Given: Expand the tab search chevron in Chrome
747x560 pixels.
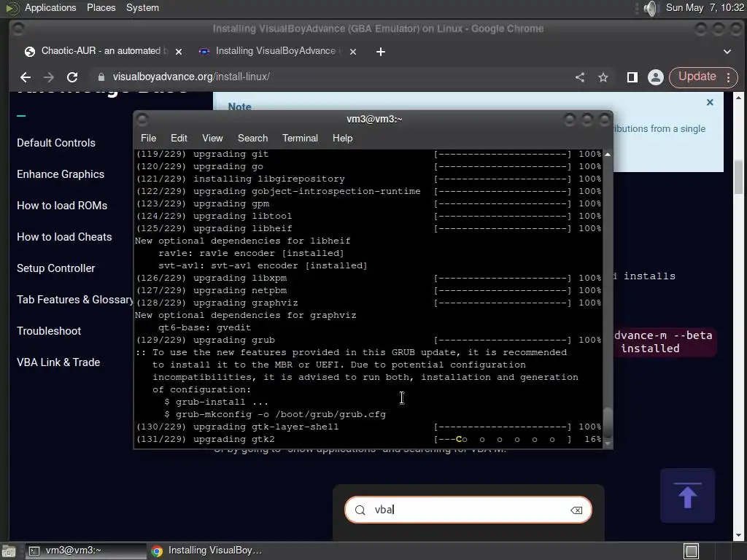Looking at the screenshot, I should [x=727, y=52].
